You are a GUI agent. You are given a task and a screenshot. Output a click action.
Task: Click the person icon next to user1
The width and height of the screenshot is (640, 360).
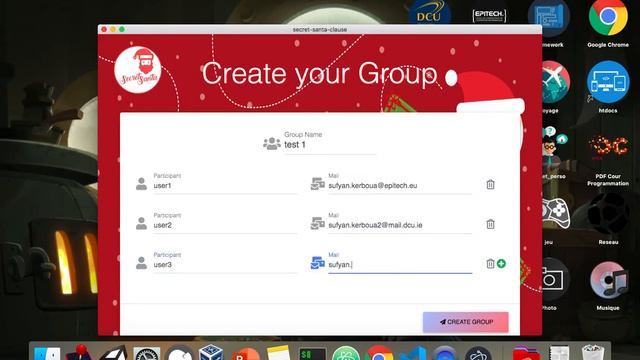pyautogui.click(x=141, y=184)
